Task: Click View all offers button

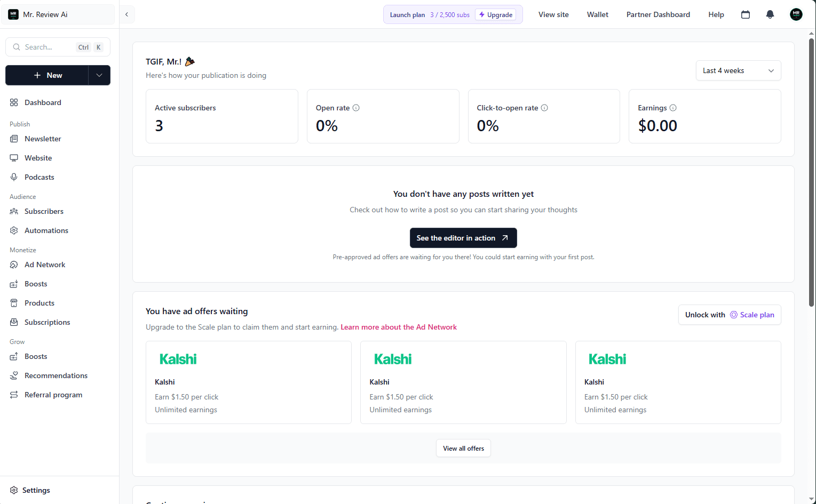Action: (x=463, y=449)
